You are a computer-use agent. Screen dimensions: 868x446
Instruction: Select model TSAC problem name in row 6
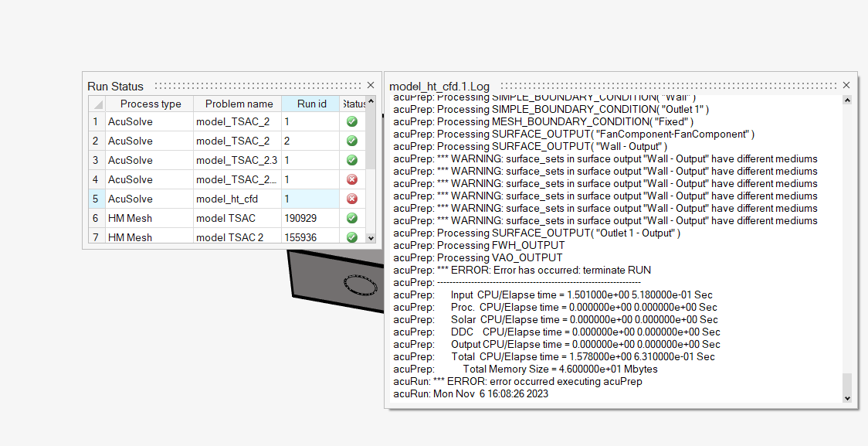click(x=238, y=218)
